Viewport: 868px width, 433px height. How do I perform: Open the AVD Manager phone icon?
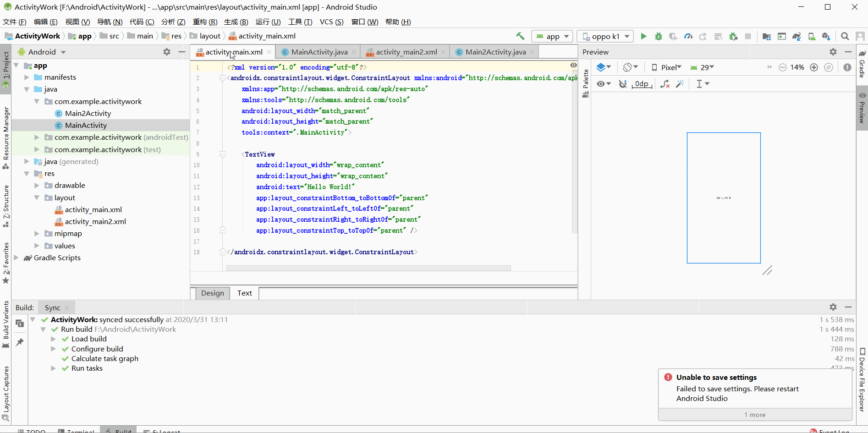pyautogui.click(x=812, y=36)
